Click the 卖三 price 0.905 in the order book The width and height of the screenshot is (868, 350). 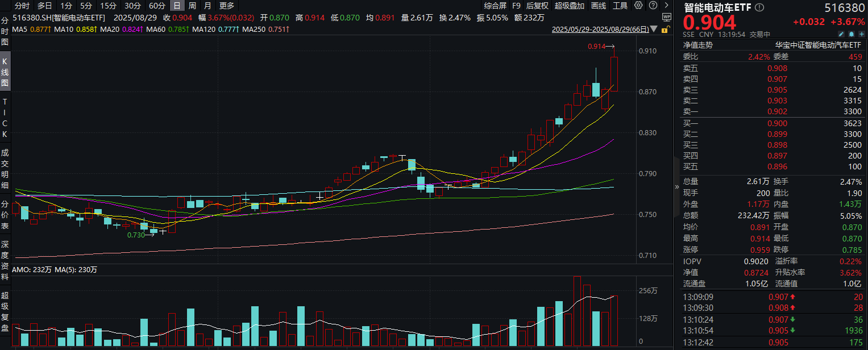click(x=777, y=90)
